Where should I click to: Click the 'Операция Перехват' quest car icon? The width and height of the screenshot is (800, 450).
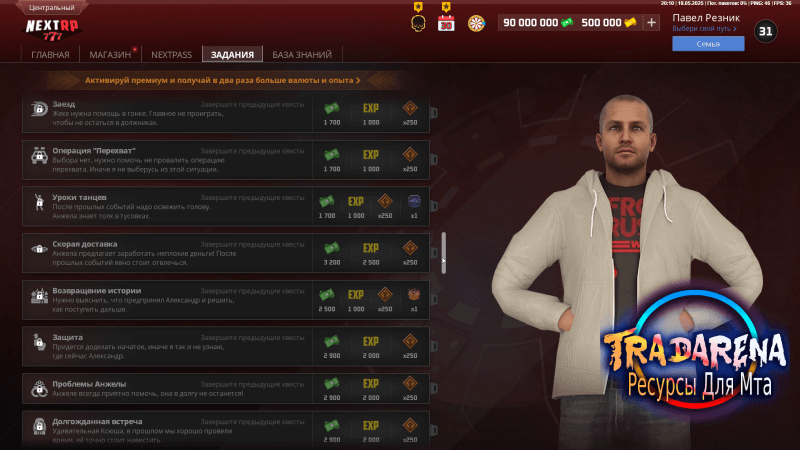point(39,156)
